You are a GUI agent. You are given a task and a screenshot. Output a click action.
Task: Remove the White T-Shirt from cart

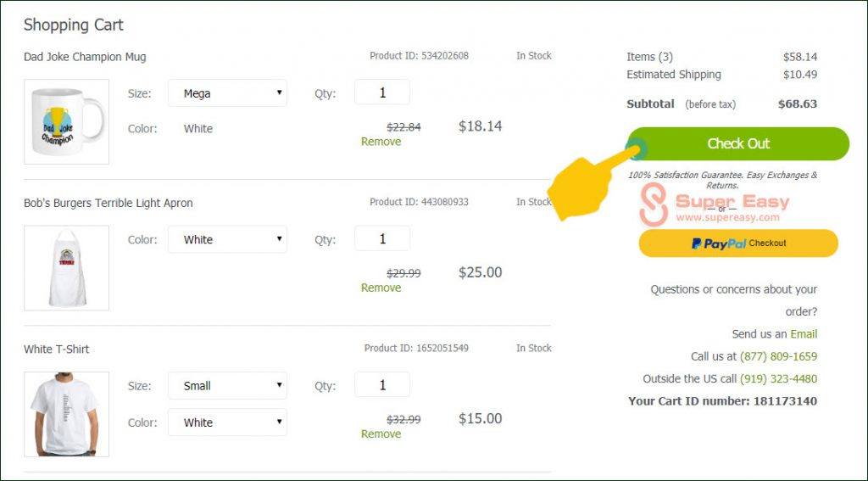click(x=381, y=433)
